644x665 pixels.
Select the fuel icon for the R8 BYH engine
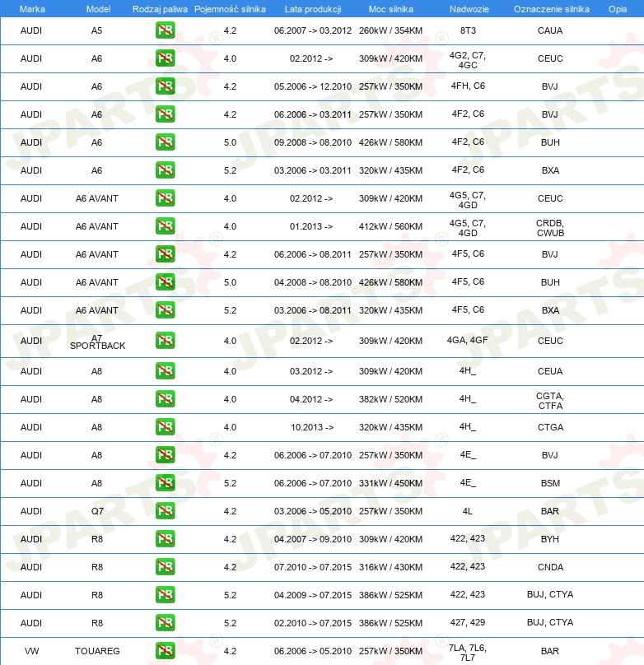[x=165, y=539]
